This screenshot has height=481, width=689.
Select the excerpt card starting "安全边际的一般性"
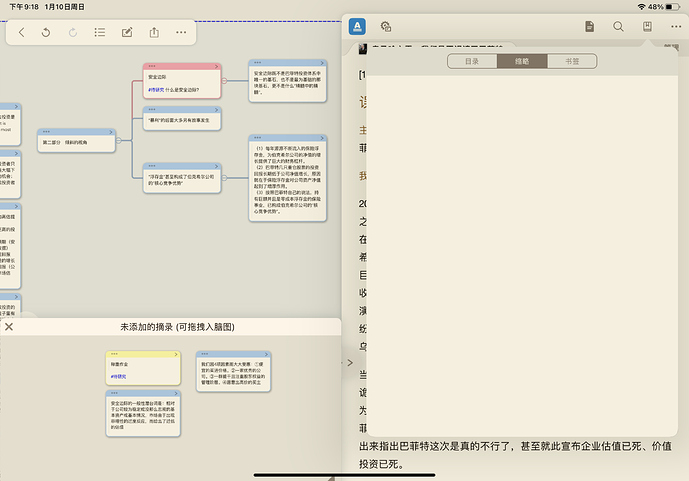pyautogui.click(x=143, y=415)
